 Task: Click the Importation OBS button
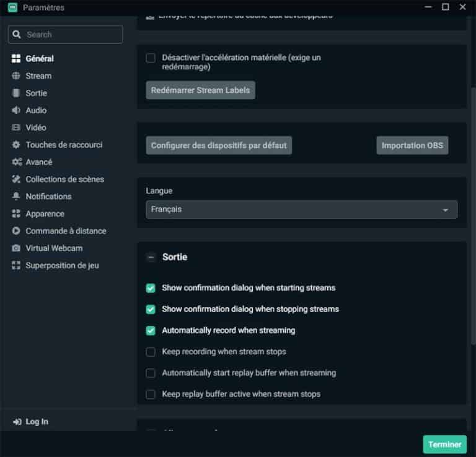pos(412,146)
